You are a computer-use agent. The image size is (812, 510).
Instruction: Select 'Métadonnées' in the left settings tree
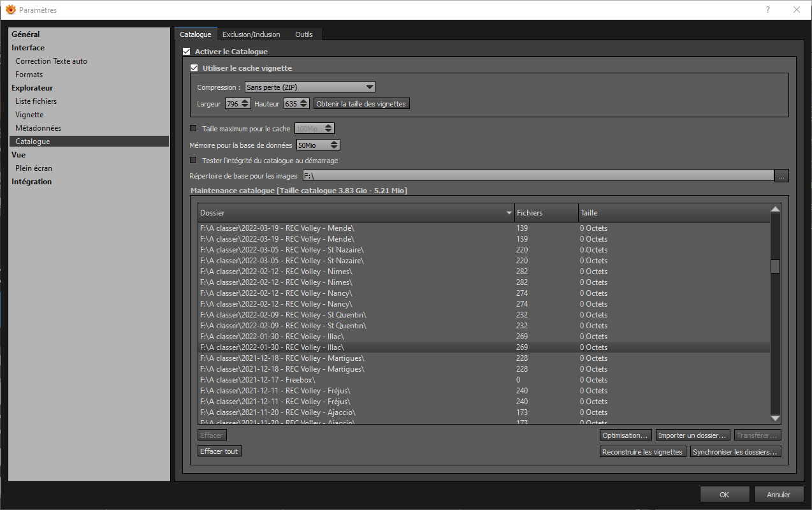(38, 128)
